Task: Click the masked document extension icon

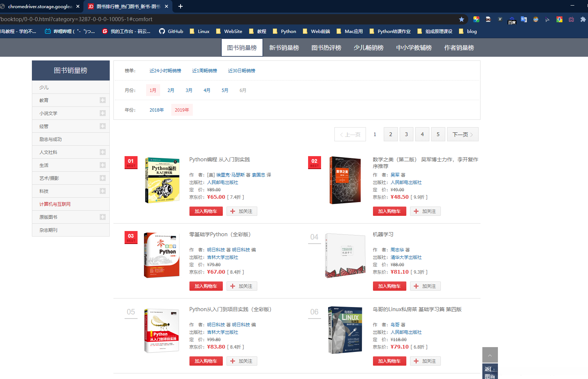Action: point(488,19)
